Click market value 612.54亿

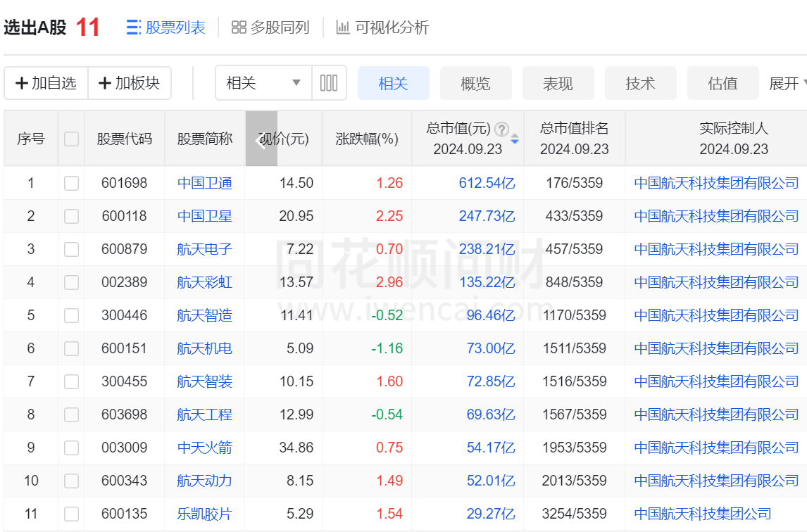[487, 183]
